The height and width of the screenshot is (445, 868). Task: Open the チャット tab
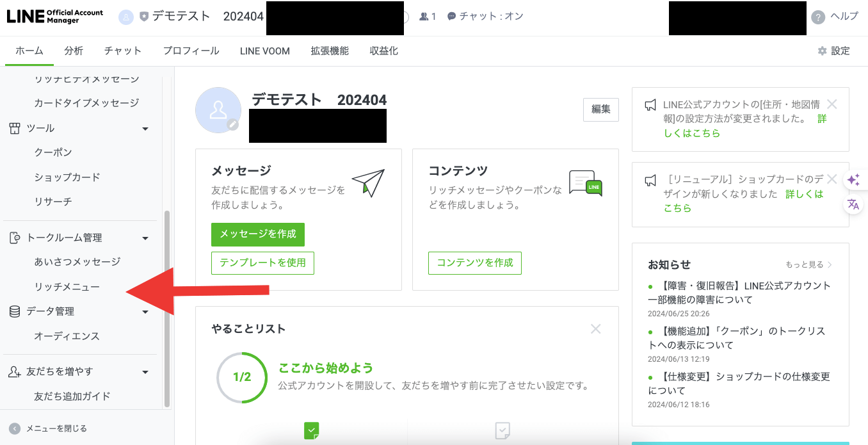click(123, 51)
